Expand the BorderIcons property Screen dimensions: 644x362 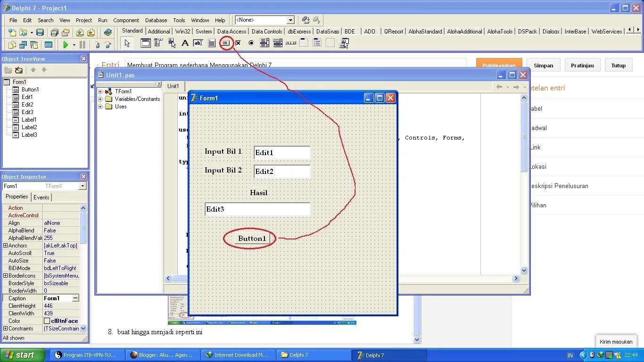(x=5, y=276)
